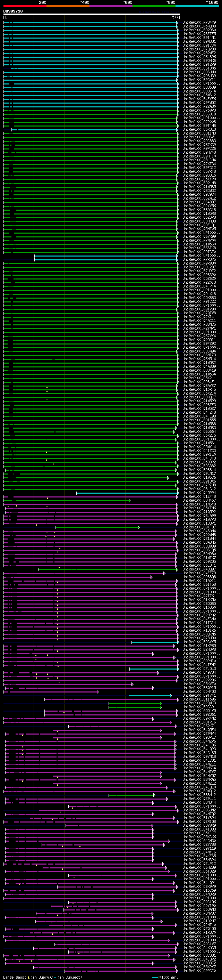Click the purple segment of the identity legend
Screen dimensions: 222x980
[x=111, y=6]
